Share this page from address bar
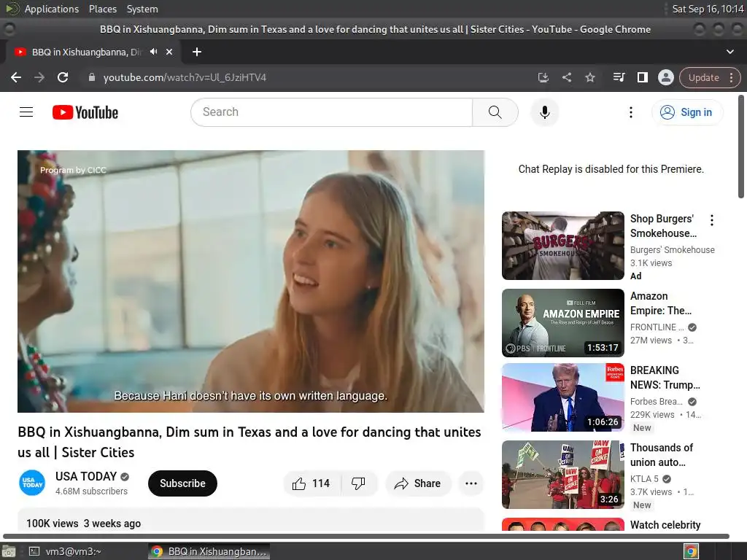The image size is (747, 560). [x=566, y=77]
